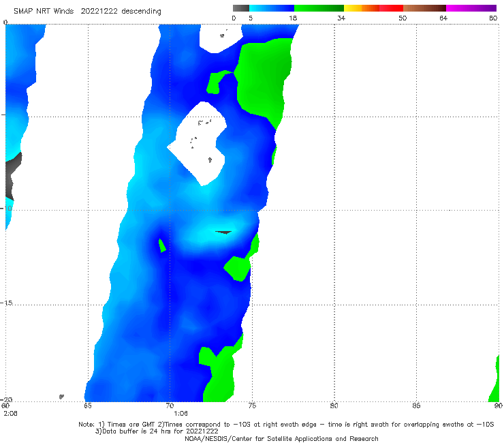This screenshot has height=443, width=504.
Task: Click the color scale label '5'
Action: (251, 18)
